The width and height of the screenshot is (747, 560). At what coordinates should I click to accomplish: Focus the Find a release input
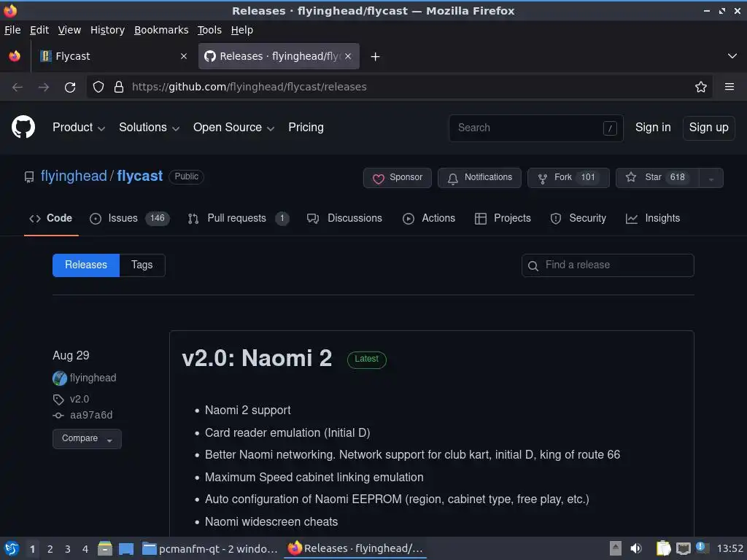tap(608, 265)
